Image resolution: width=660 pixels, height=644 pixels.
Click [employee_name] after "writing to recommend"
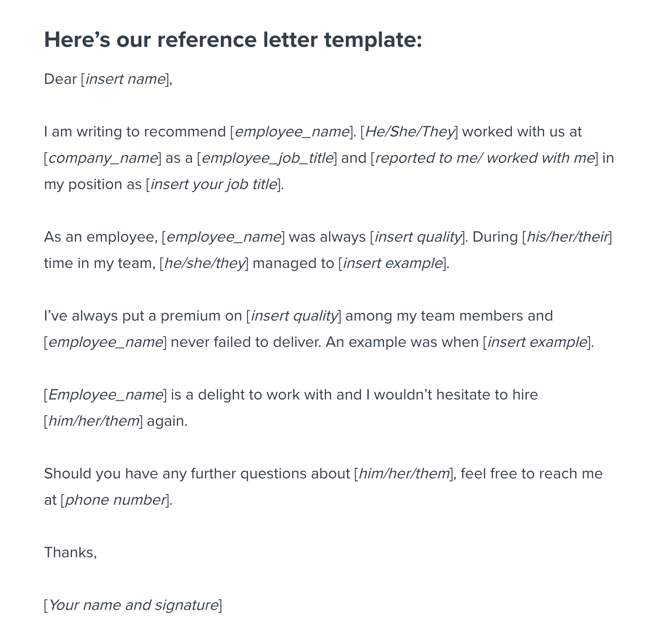[292, 132]
